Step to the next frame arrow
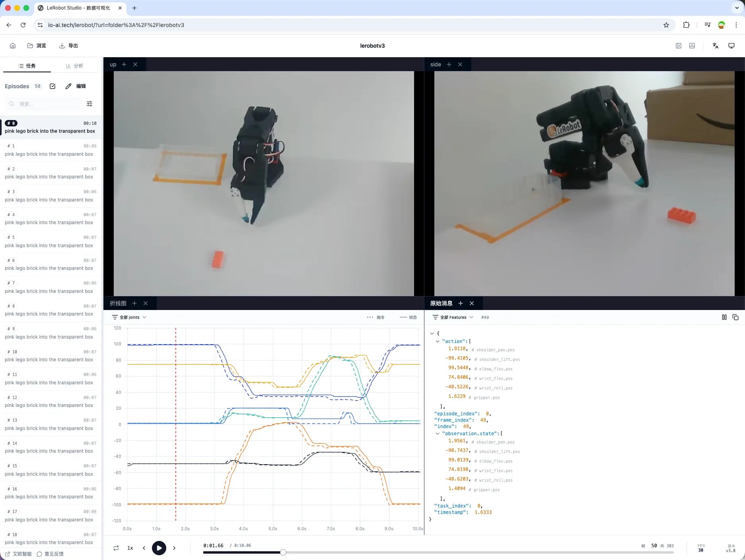This screenshot has width=745, height=560. [174, 548]
